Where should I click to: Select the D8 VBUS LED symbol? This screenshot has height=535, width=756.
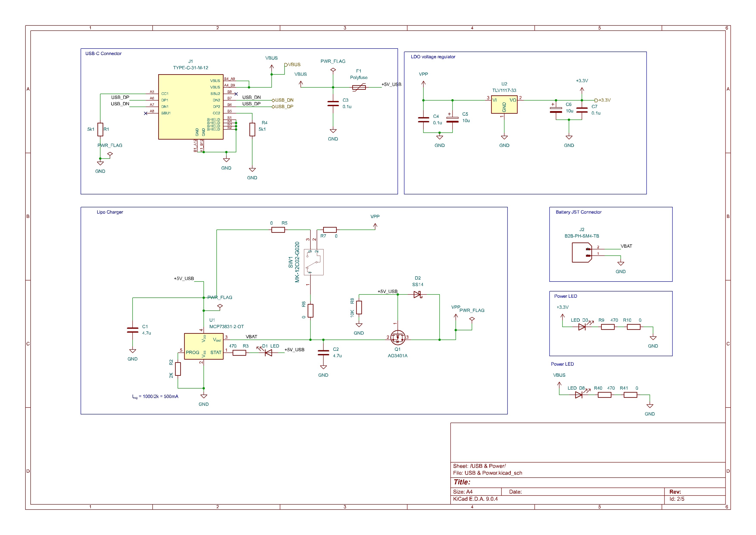tap(579, 395)
